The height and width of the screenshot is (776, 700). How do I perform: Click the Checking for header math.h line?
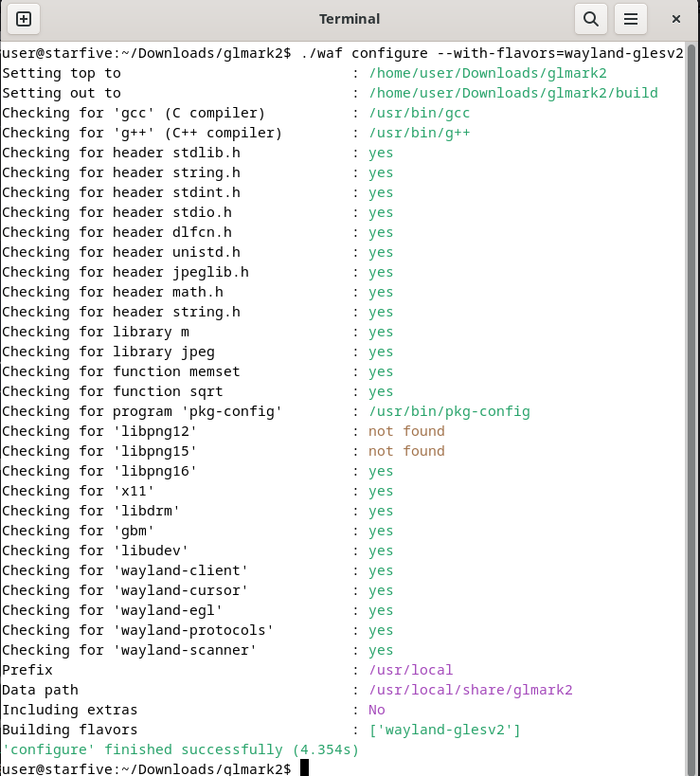(x=198, y=292)
